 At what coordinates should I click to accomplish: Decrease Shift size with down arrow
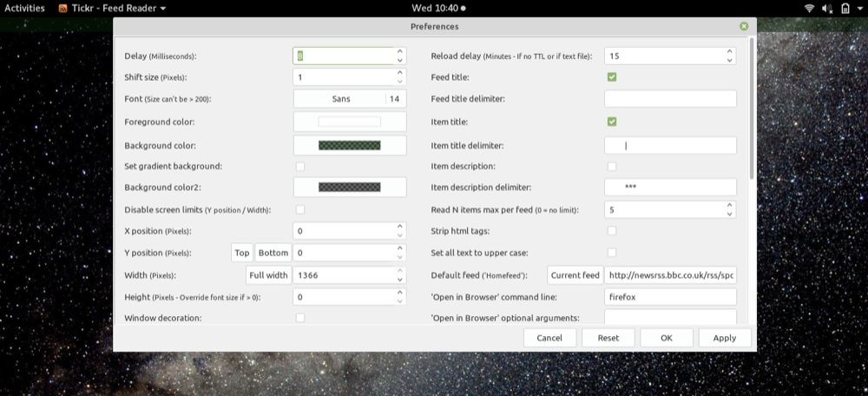click(399, 82)
